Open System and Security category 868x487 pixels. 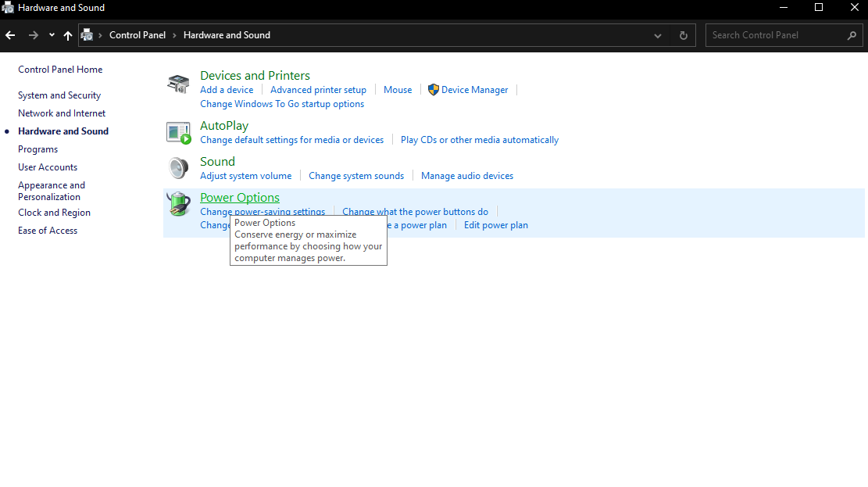pos(59,95)
